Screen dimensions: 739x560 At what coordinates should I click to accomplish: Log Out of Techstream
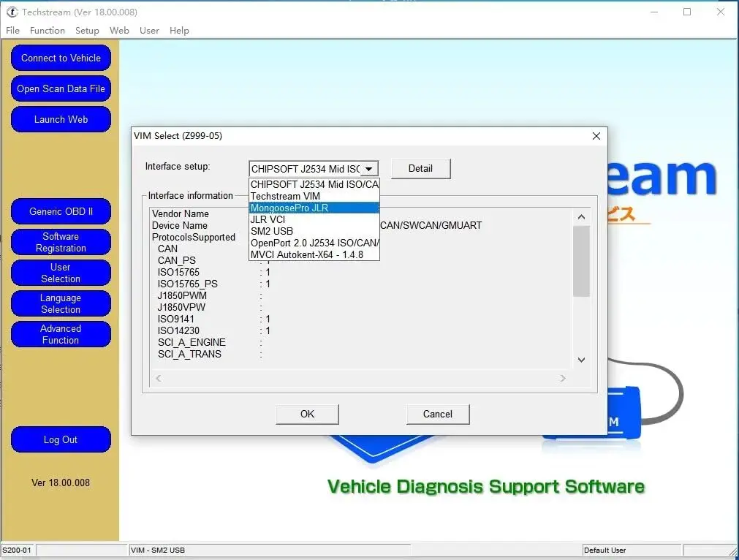click(x=61, y=439)
